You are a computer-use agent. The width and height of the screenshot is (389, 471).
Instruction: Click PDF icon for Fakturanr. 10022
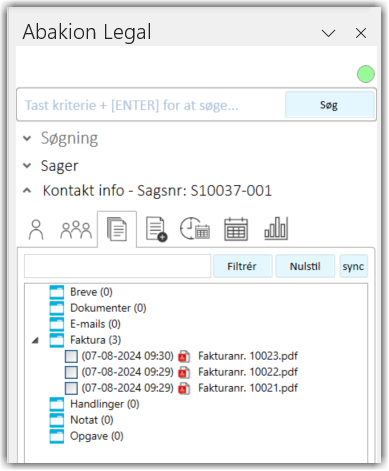184,372
